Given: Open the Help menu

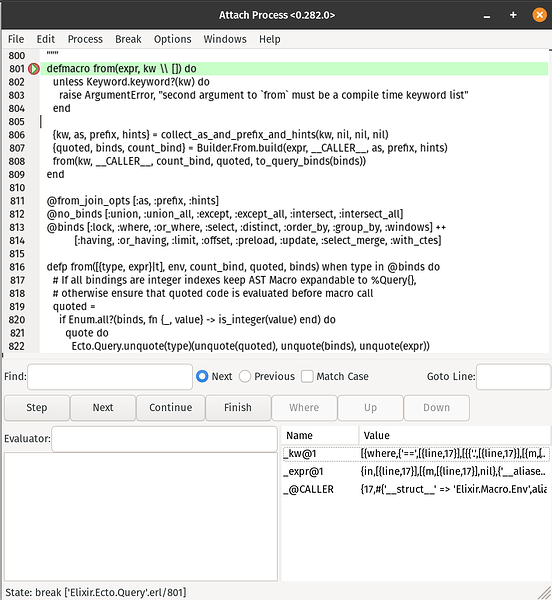Looking at the screenshot, I should point(269,39).
